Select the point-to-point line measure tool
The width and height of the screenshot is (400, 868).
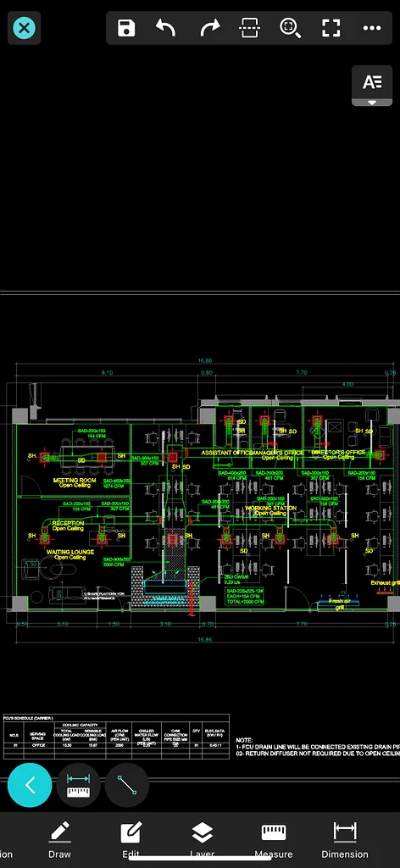(x=126, y=784)
